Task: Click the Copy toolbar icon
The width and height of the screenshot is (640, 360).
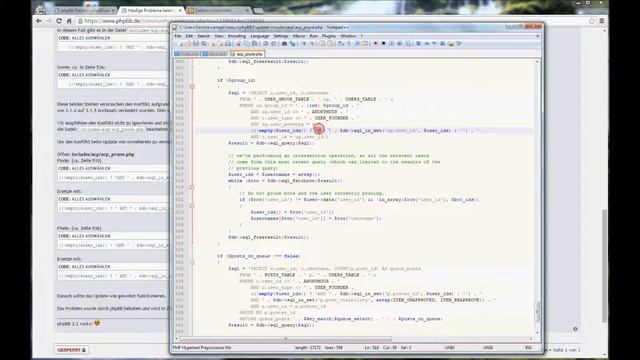Action: click(247, 43)
